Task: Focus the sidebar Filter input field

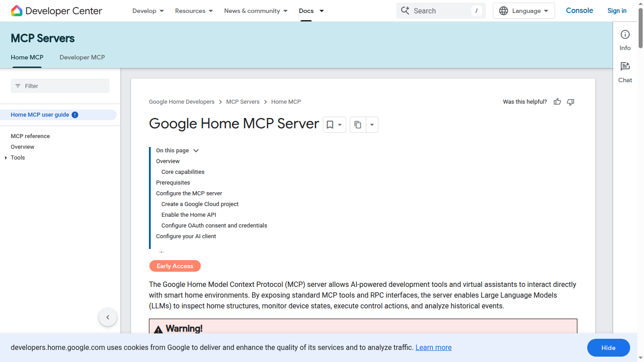Action: click(x=60, y=86)
